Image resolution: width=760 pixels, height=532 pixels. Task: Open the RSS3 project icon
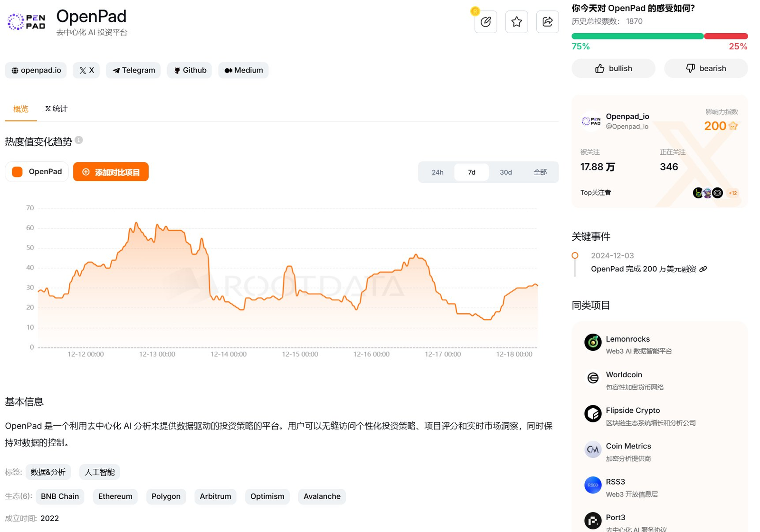click(x=593, y=485)
